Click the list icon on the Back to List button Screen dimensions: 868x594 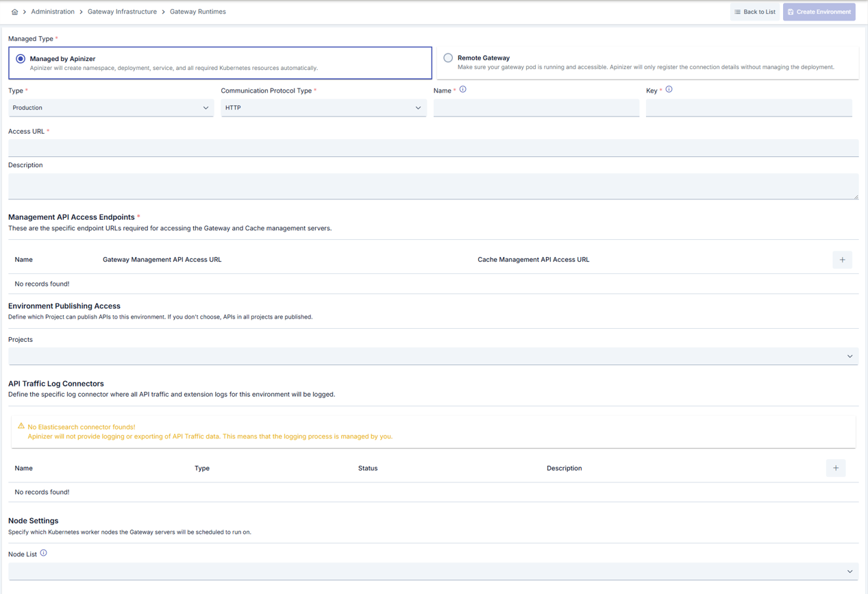click(738, 11)
